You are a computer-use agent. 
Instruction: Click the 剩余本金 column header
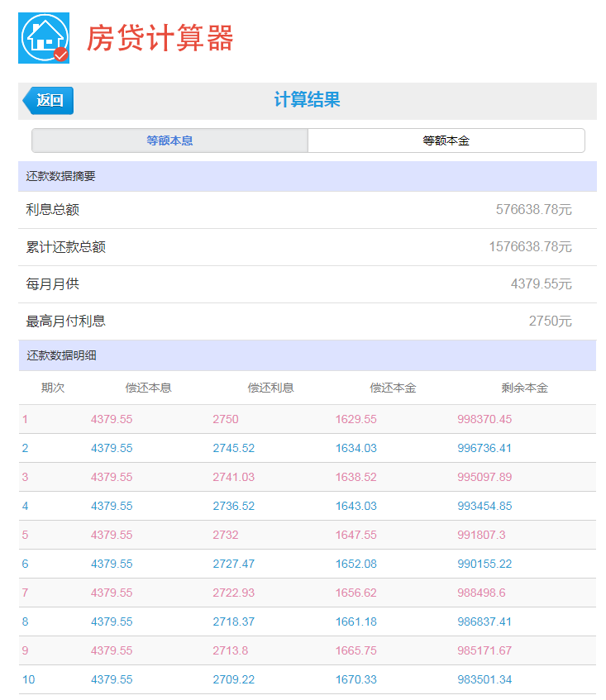point(524,388)
